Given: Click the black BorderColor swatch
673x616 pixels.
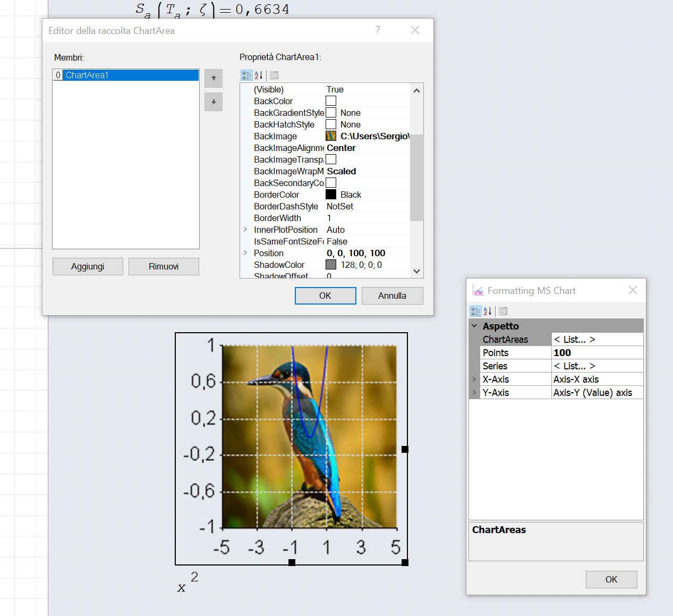Looking at the screenshot, I should pos(331,195).
